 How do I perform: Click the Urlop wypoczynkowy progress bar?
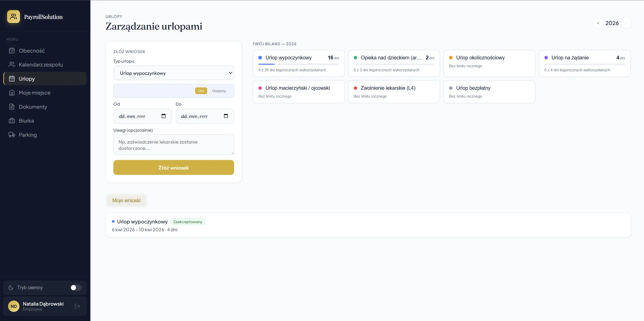click(x=298, y=64)
